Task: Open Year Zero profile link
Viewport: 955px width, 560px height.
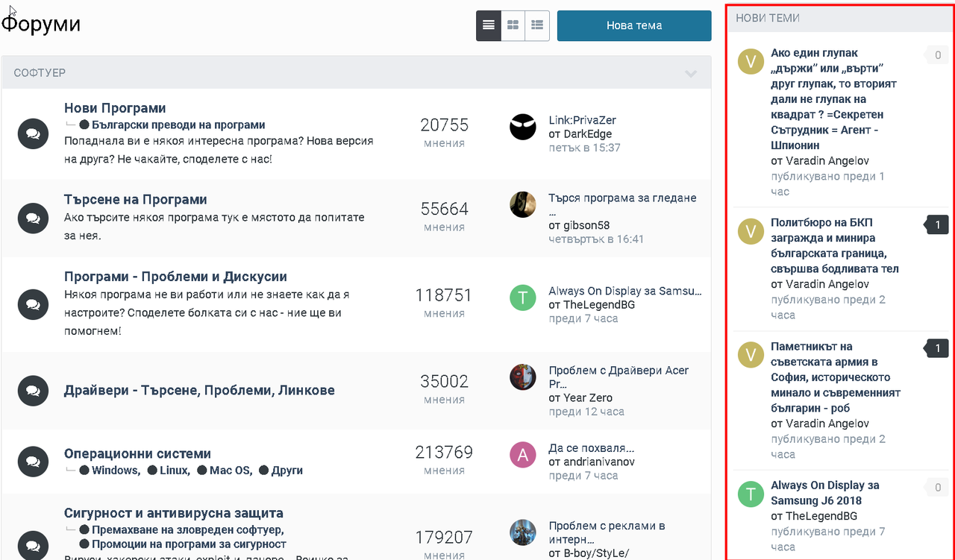Action: click(x=587, y=398)
